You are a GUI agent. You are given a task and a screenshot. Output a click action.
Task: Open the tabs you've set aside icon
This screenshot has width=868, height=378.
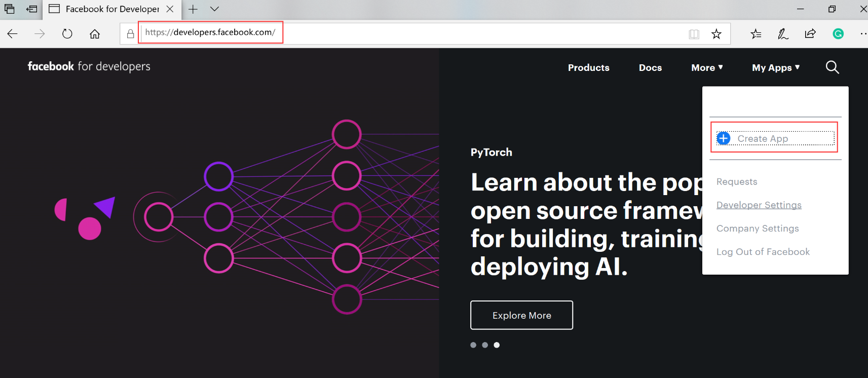pyautogui.click(x=10, y=9)
